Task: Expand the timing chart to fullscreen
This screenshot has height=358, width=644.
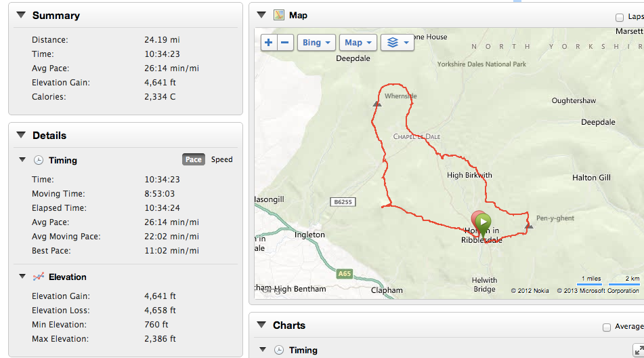Action: [637, 349]
